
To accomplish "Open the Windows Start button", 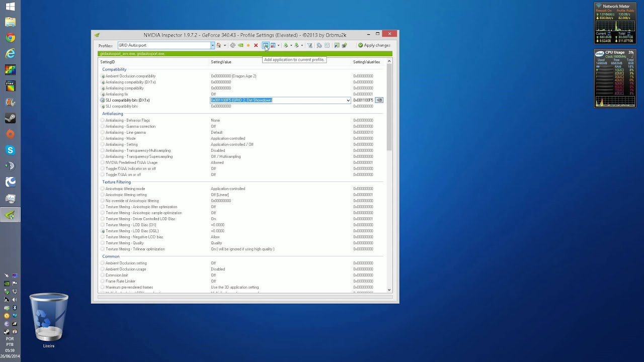I will (x=10, y=7).
